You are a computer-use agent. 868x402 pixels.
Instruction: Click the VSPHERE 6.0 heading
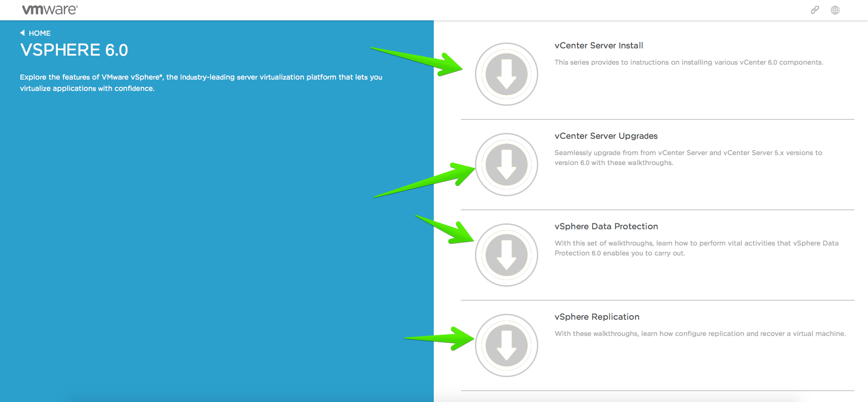pos(74,50)
